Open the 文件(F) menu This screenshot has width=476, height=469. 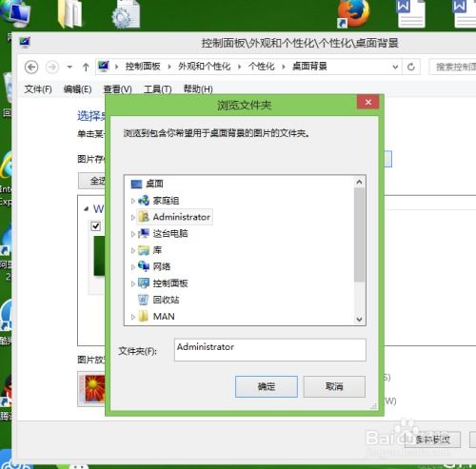[38, 89]
